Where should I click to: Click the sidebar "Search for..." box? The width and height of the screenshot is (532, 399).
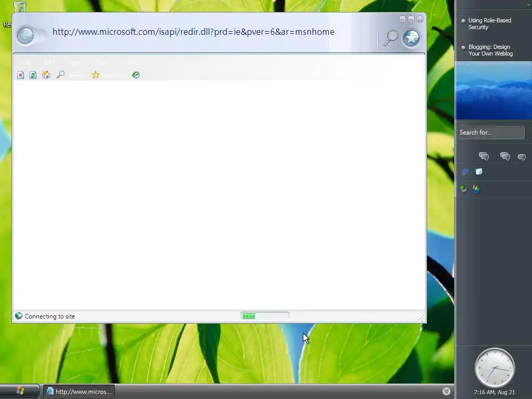[x=491, y=132]
